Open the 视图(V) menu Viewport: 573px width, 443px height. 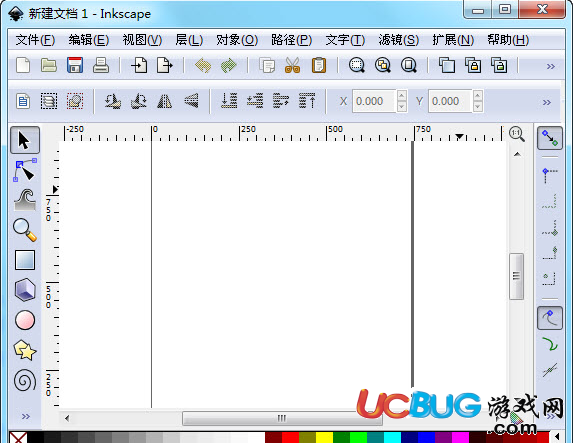(x=142, y=39)
